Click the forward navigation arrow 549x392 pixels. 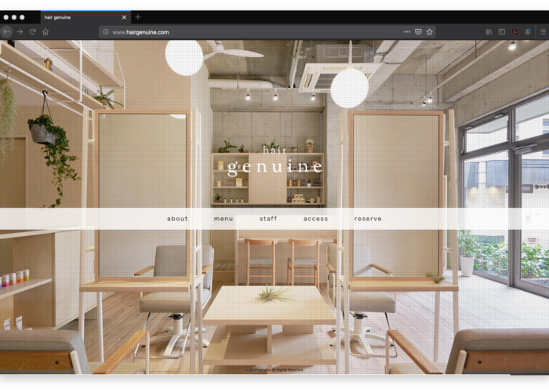[20, 32]
